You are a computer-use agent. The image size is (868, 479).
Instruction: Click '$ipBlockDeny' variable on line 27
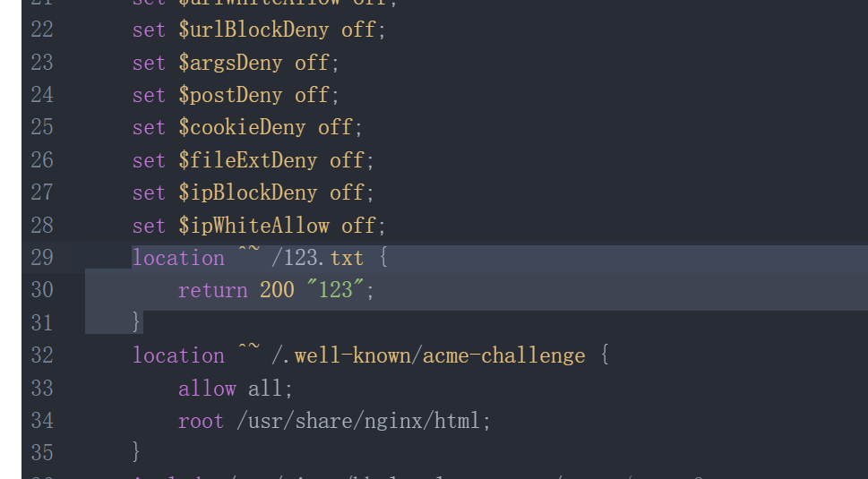pos(248,192)
